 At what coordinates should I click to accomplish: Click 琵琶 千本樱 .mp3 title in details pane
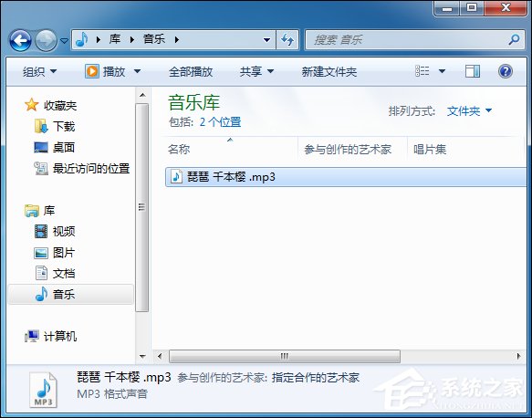pyautogui.click(x=124, y=377)
